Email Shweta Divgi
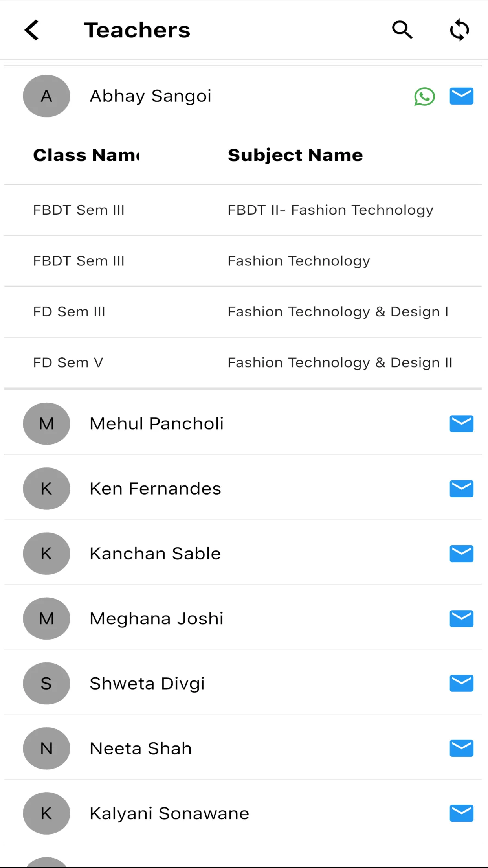 pyautogui.click(x=461, y=683)
